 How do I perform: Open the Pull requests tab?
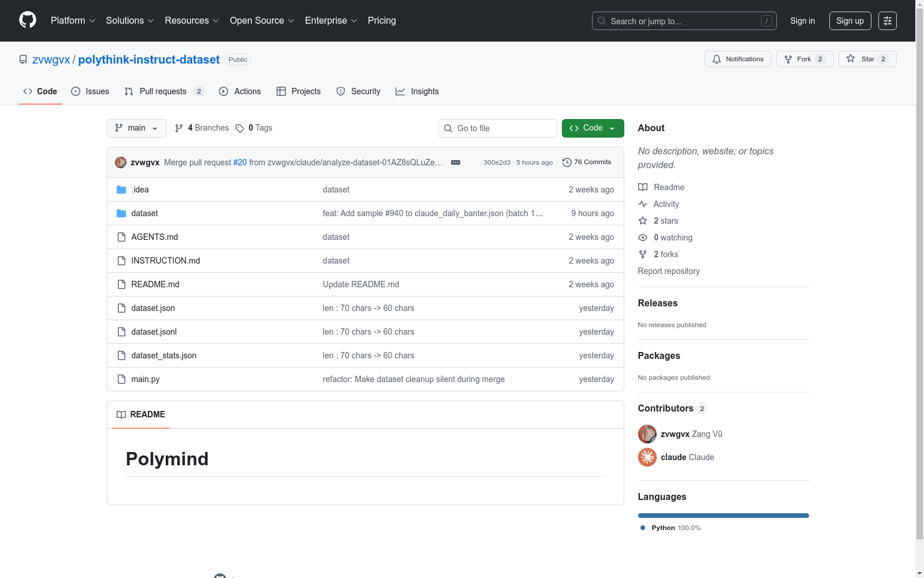(165, 91)
